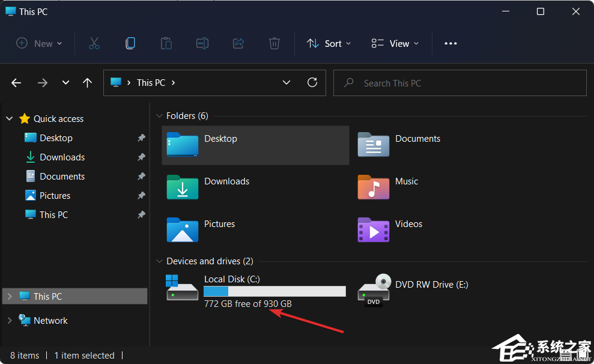Open the View layout menu
Screen dimensions: 594x364
pos(395,43)
